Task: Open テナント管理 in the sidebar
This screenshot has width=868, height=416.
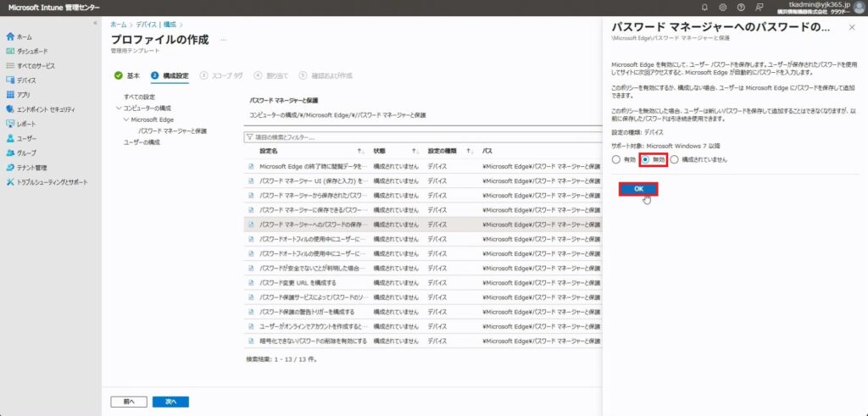Action: click(26, 168)
